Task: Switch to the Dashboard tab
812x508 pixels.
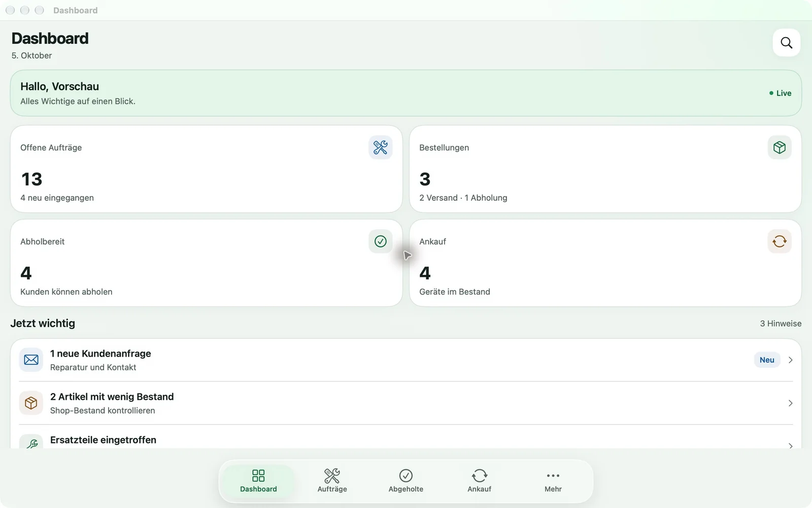Action: [258, 481]
